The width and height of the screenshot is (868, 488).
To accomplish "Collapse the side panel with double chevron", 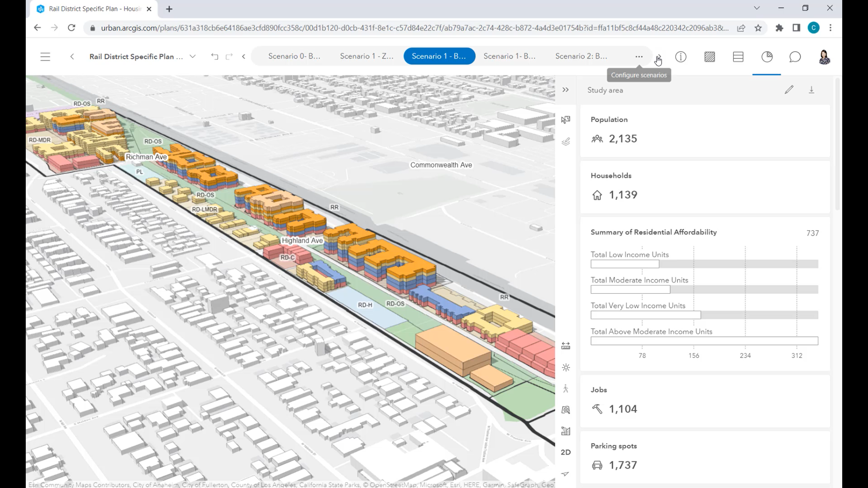I will click(x=565, y=90).
